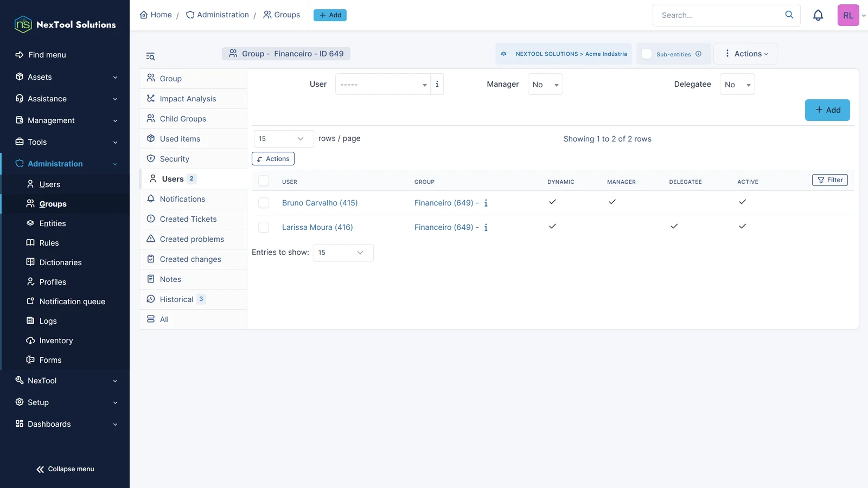Expand the Dashboards sidebar menu
Image resolution: width=868 pixels, height=488 pixels.
point(65,424)
